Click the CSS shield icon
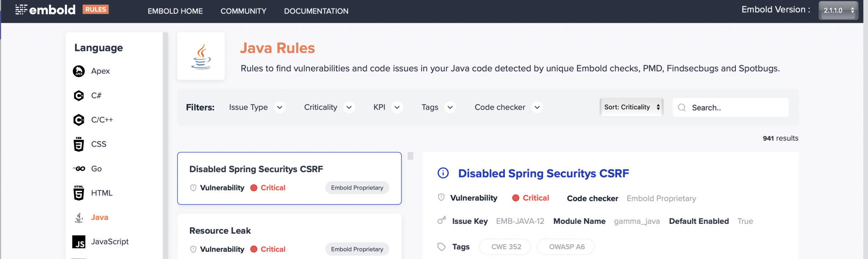Viewport: 868px width, 259px height. tap(79, 145)
